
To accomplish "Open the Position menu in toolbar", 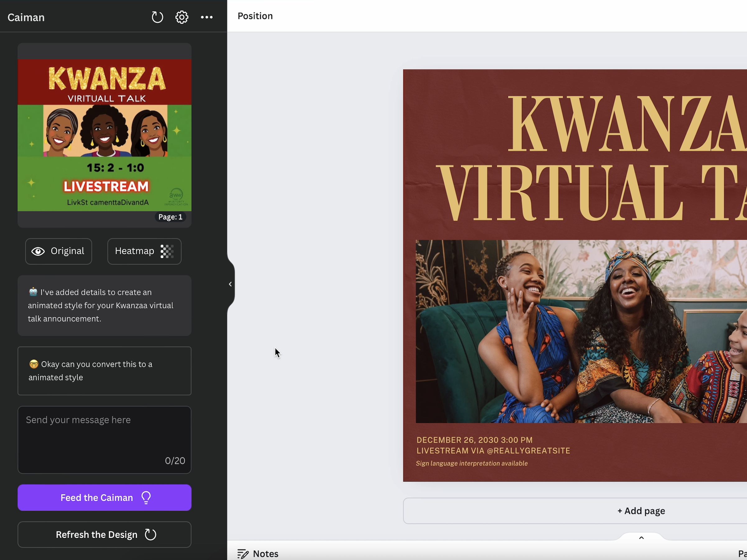I will click(x=255, y=16).
